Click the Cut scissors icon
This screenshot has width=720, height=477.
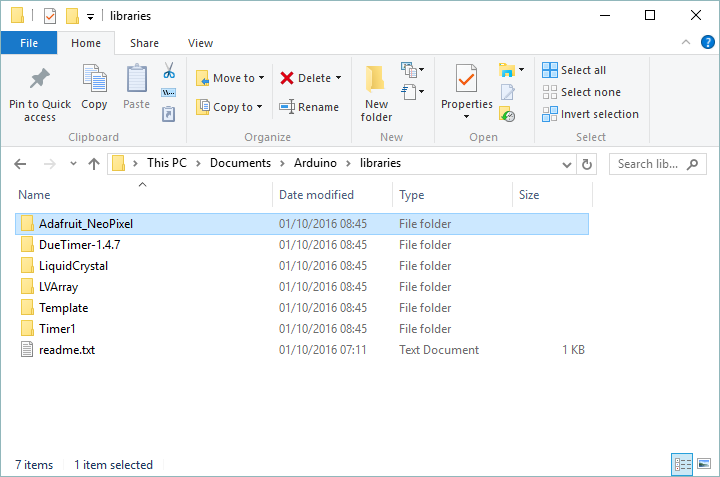(x=169, y=71)
